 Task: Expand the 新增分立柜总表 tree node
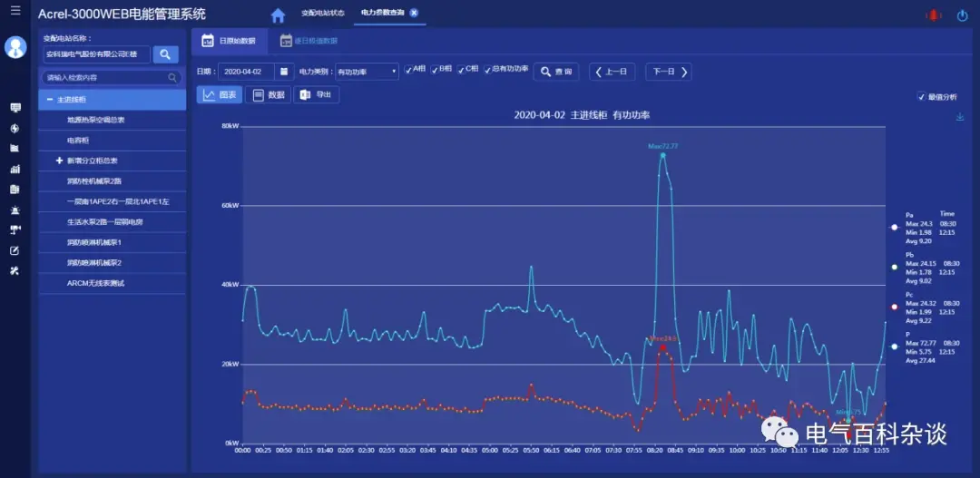(60, 161)
